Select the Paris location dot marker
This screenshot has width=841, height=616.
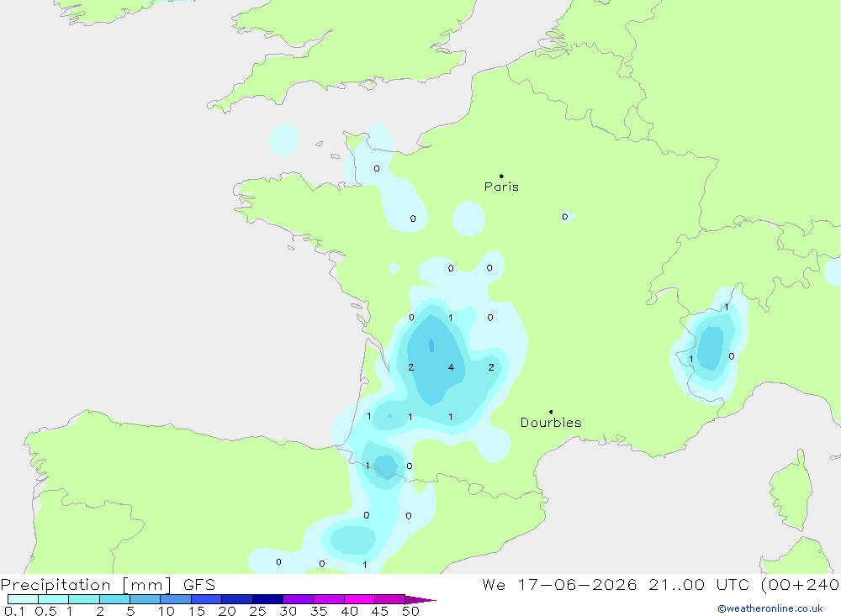pyautogui.click(x=501, y=176)
